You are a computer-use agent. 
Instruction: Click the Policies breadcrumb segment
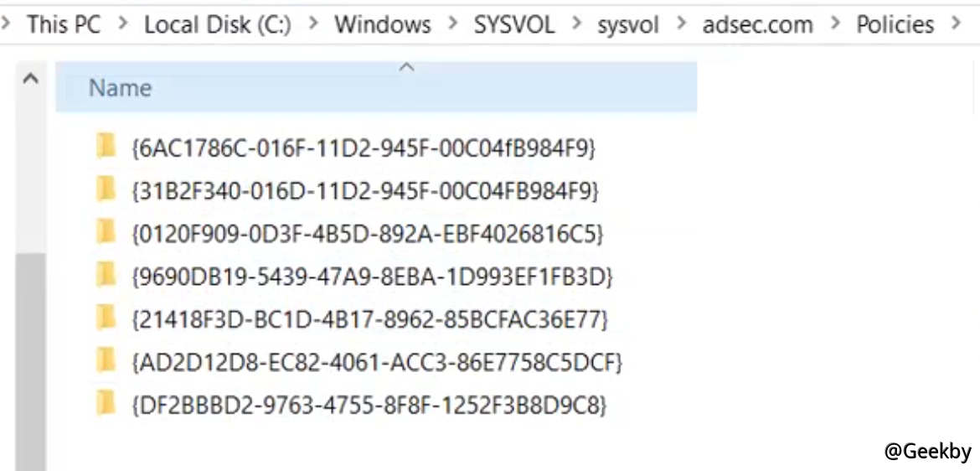point(895,24)
